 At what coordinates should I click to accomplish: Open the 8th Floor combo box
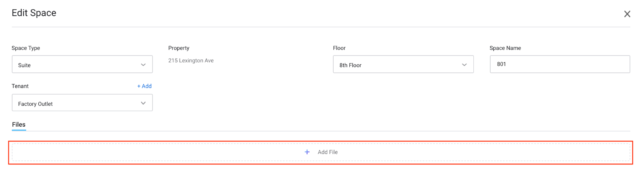pos(403,64)
